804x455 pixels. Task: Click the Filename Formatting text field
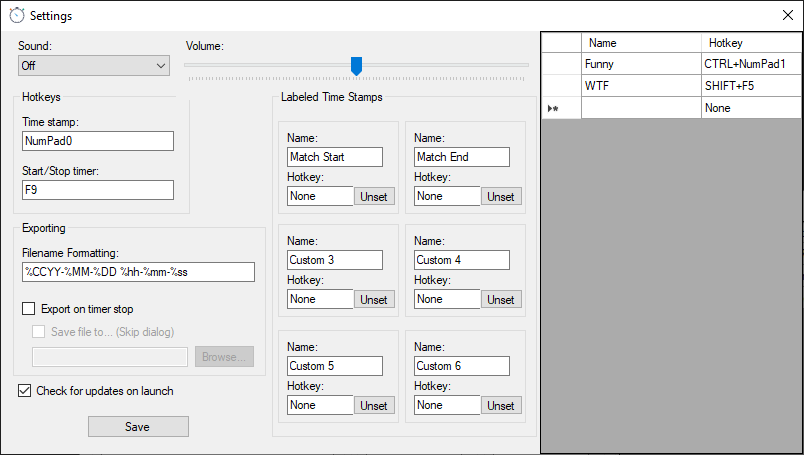pyautogui.click(x=138, y=272)
